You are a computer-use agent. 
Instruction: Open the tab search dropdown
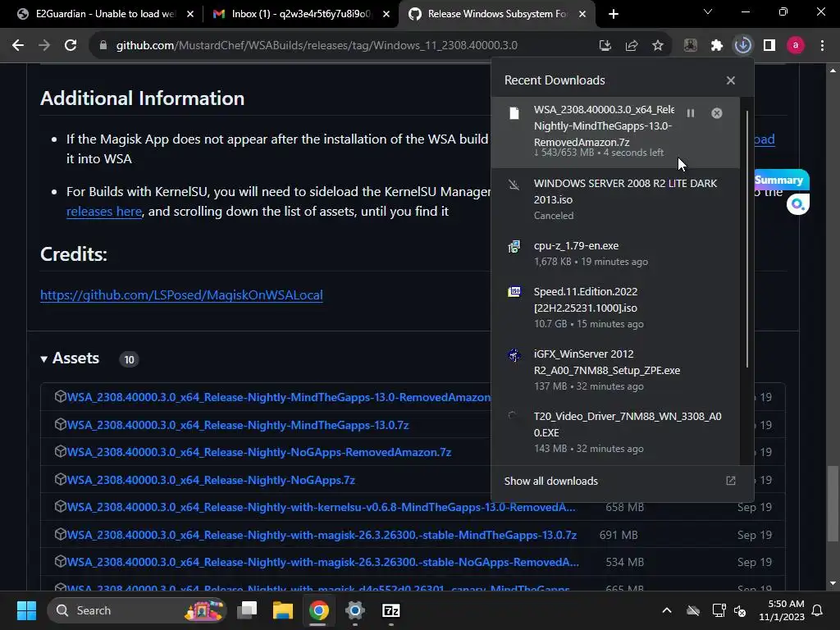pos(708,11)
